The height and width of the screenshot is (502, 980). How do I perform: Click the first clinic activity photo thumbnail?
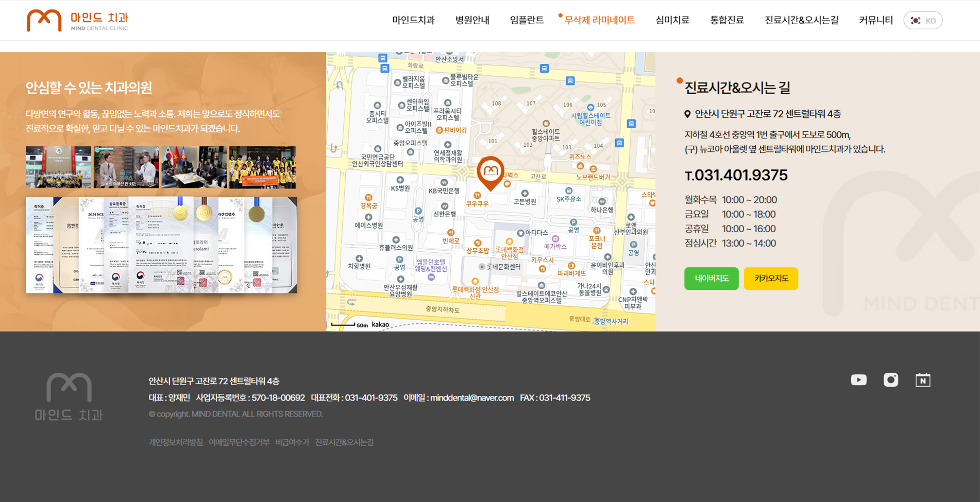[58, 167]
